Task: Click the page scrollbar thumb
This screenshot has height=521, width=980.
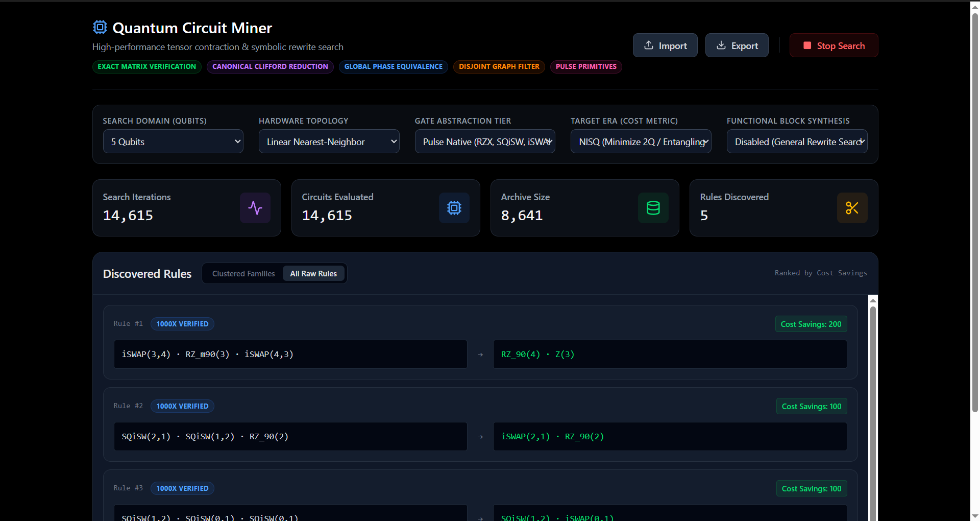Action: tap(975, 212)
